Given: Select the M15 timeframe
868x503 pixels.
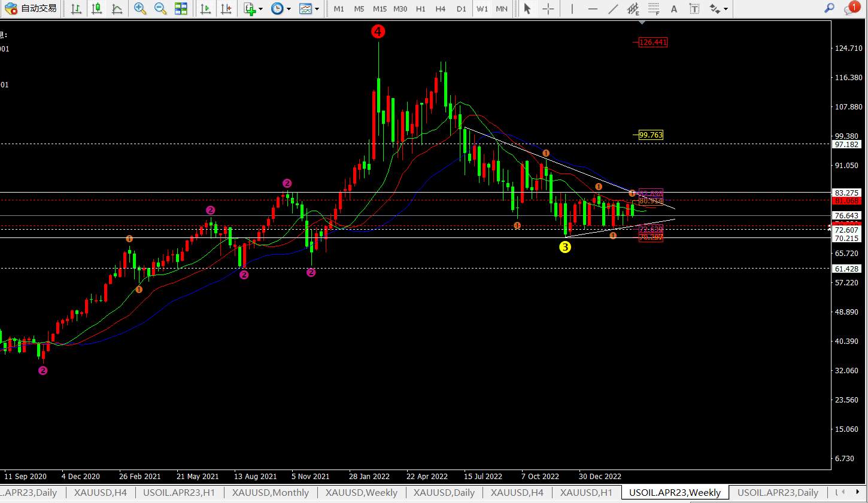Looking at the screenshot, I should click(x=380, y=8).
